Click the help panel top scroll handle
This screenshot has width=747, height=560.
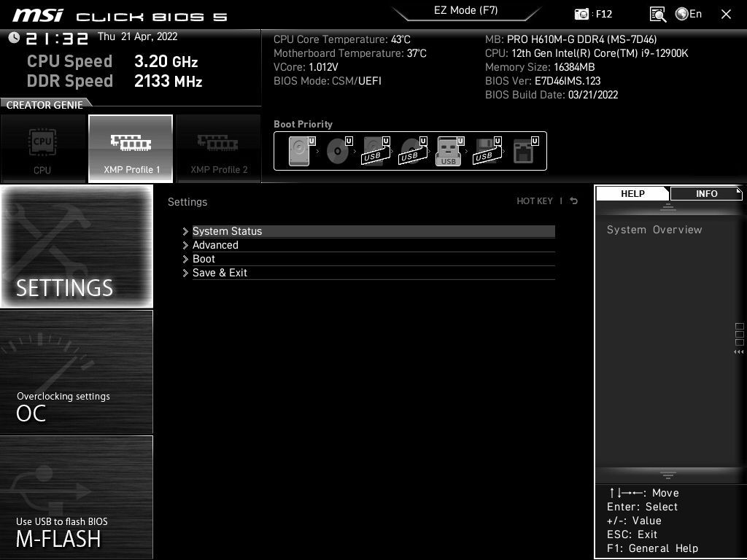[x=668, y=206]
